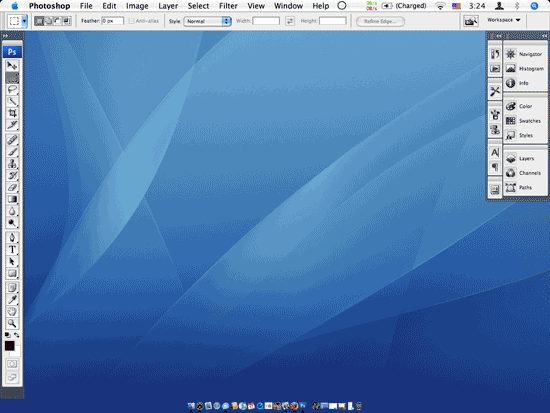Open the History panel icon
Viewport: 550px width, 413px height.
tap(495, 54)
